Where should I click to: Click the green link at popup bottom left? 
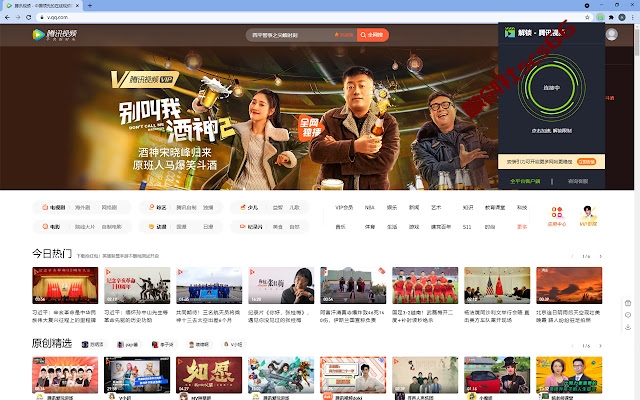(525, 181)
